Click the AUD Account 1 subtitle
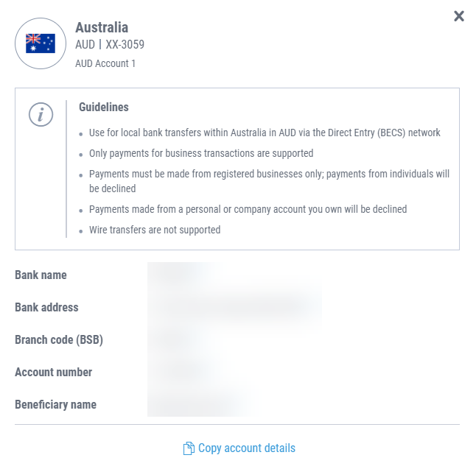The image size is (476, 469). pos(105,63)
